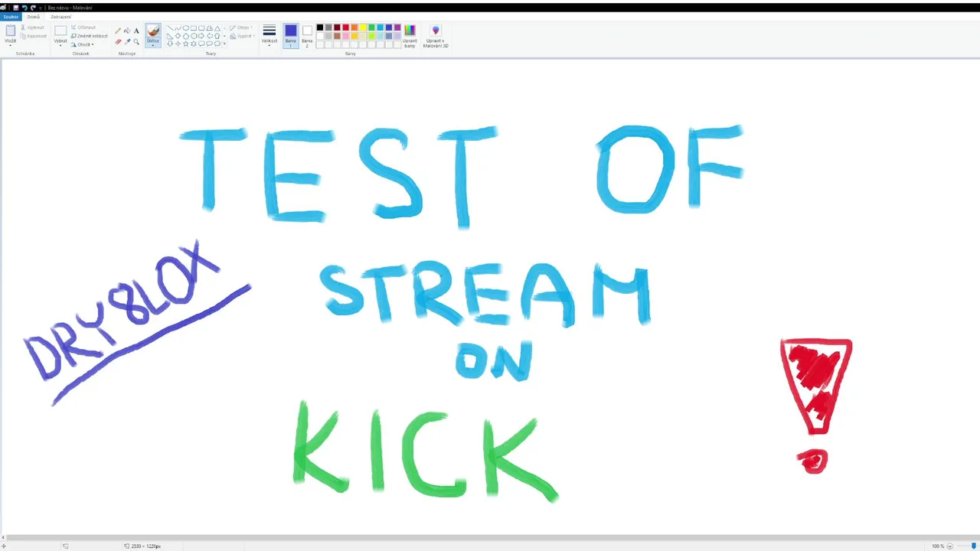Screen dimensions: 980x551
Task: Choose the triangle shape
Action: [x=217, y=28]
